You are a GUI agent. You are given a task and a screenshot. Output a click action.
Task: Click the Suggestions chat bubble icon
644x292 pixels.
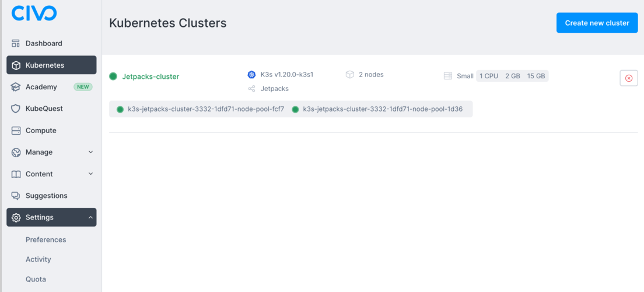pyautogui.click(x=16, y=196)
